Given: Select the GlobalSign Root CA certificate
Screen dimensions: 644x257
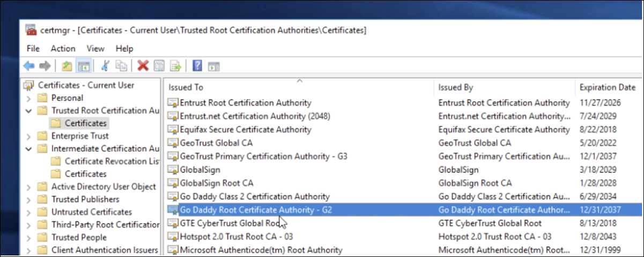Looking at the screenshot, I should (x=216, y=183).
